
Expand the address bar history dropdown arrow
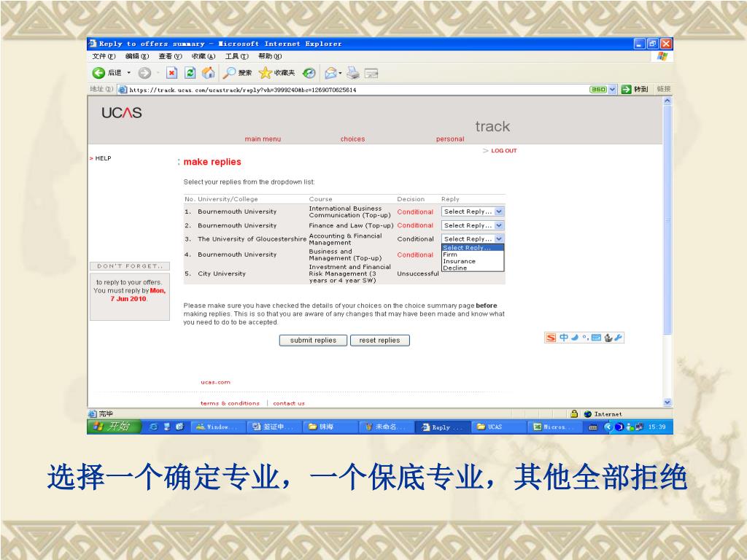tap(613, 89)
